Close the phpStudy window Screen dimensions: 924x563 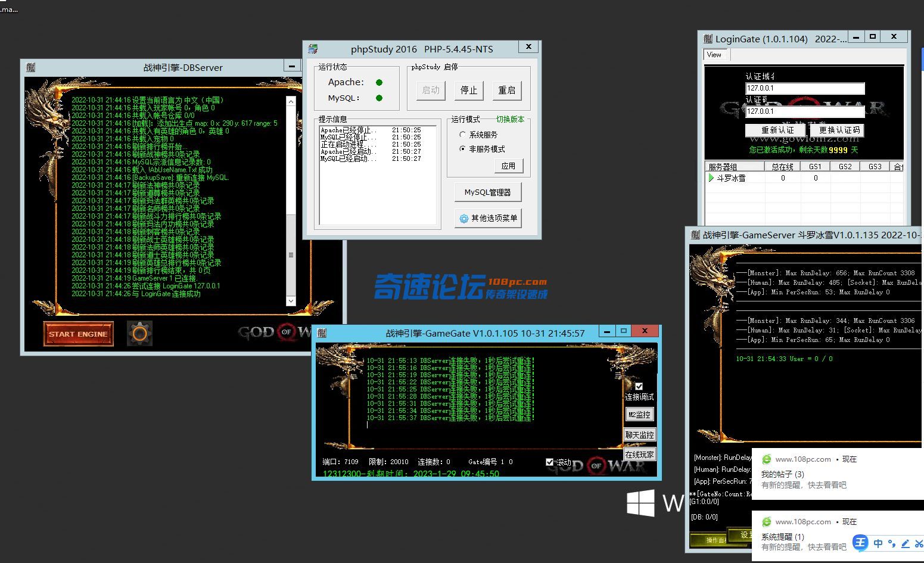click(528, 46)
